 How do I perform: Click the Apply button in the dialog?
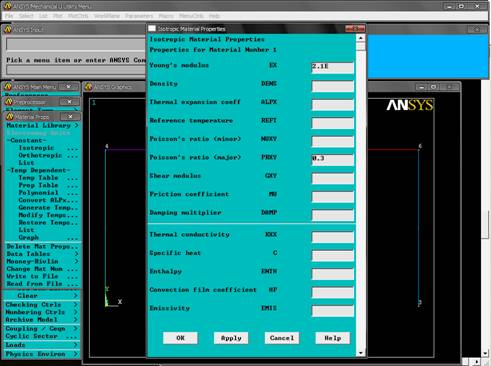coord(231,338)
